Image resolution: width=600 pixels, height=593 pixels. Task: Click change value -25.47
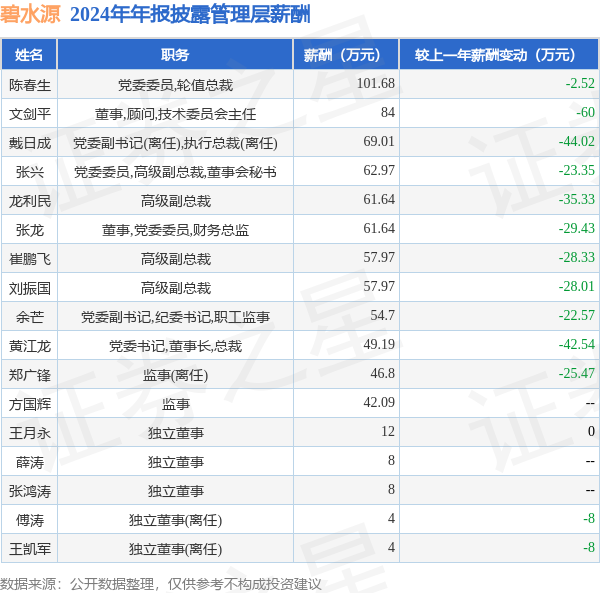point(577,373)
